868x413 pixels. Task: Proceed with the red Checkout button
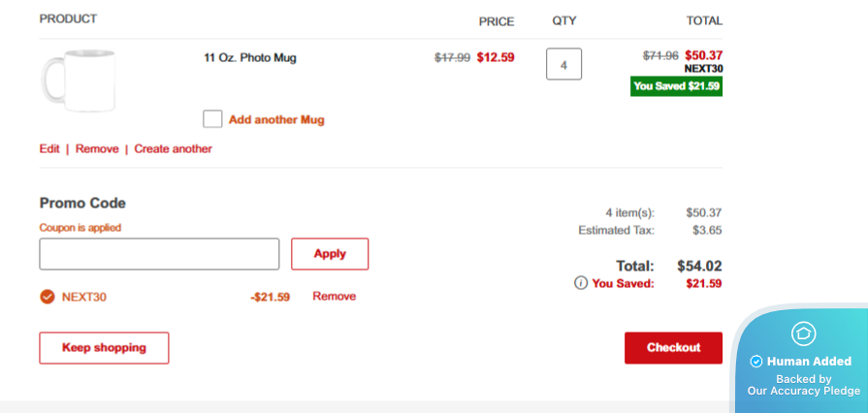tap(673, 348)
